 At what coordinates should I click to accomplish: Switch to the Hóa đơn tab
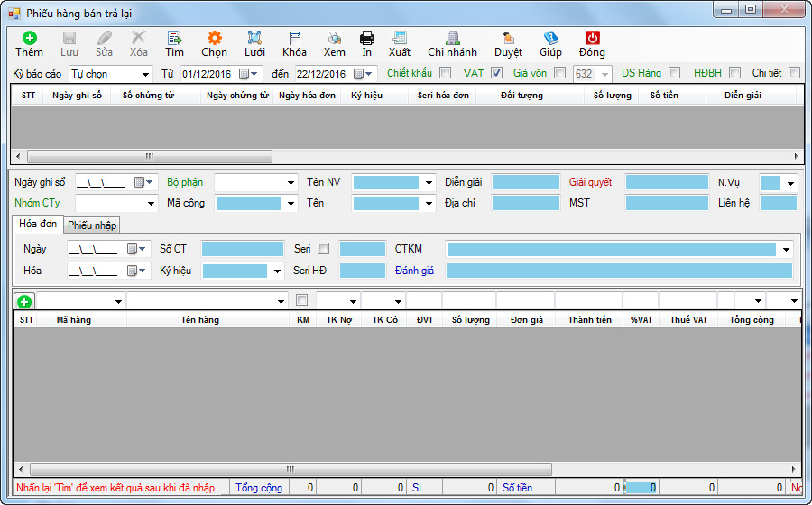coord(38,224)
